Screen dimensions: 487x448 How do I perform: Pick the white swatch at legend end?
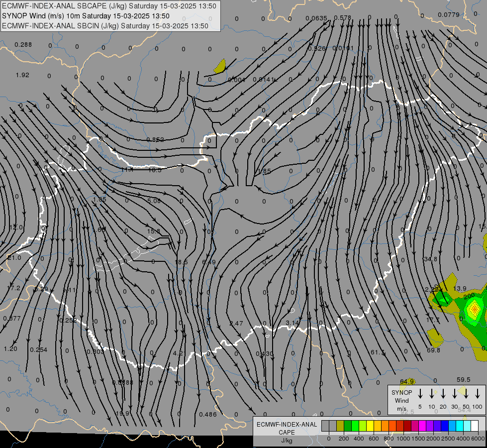pyautogui.click(x=475, y=426)
